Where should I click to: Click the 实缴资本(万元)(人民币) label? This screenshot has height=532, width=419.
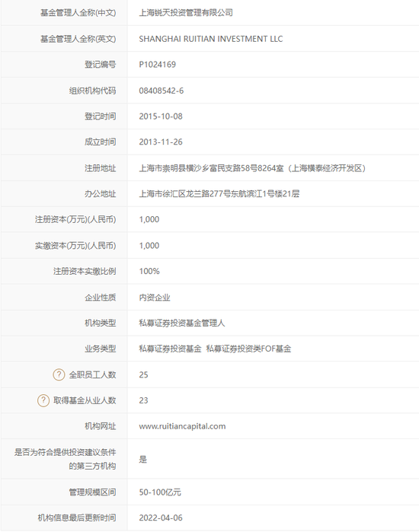(x=75, y=245)
